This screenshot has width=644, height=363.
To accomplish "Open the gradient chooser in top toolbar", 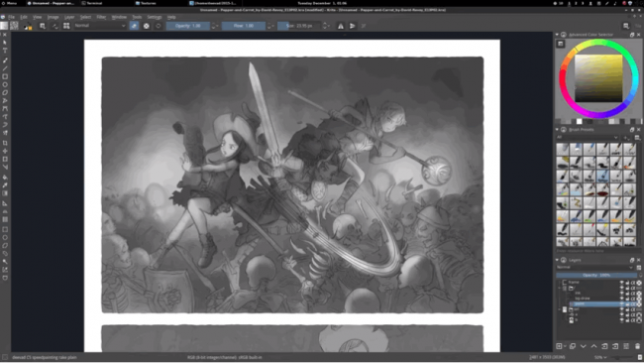I will pos(4,26).
